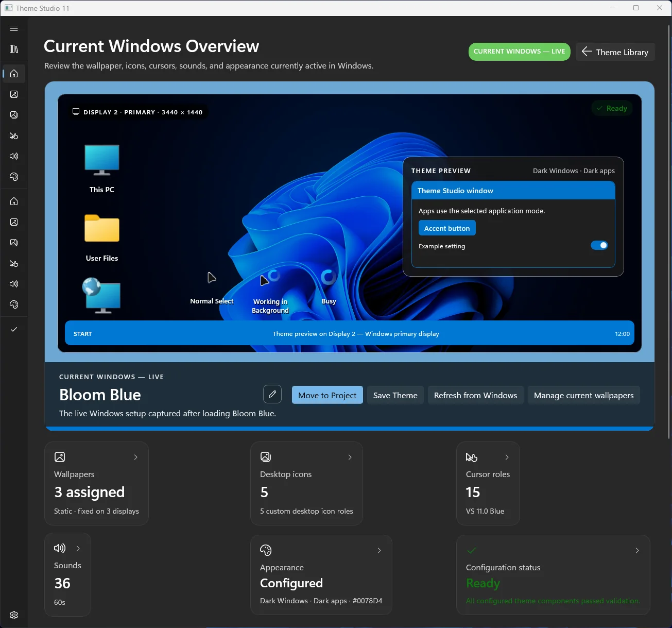Click the pointer icon on Cursor roles card
This screenshot has width=672, height=628.
472,457
